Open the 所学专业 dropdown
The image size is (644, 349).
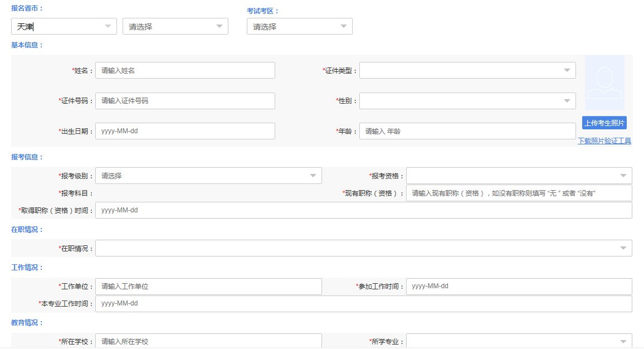519,341
